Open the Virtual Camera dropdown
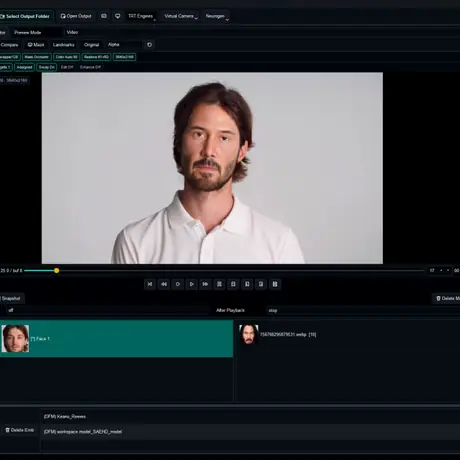 (180, 16)
